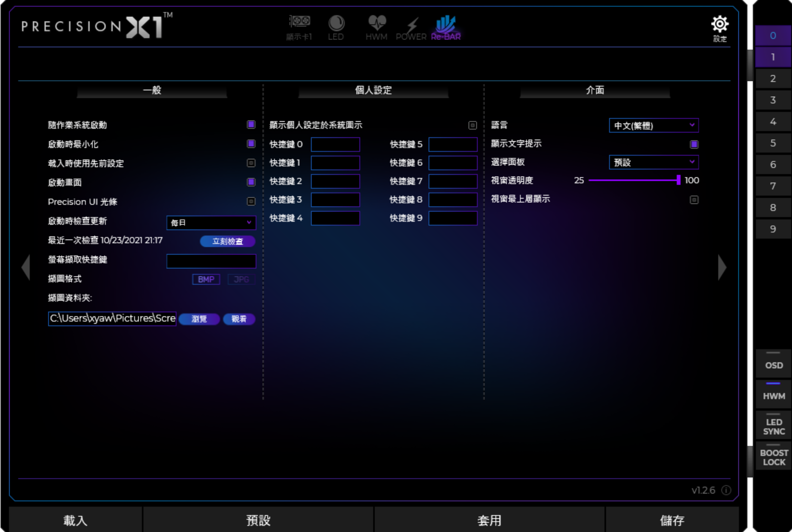
Task: Select profile slot 6
Action: [x=773, y=164]
